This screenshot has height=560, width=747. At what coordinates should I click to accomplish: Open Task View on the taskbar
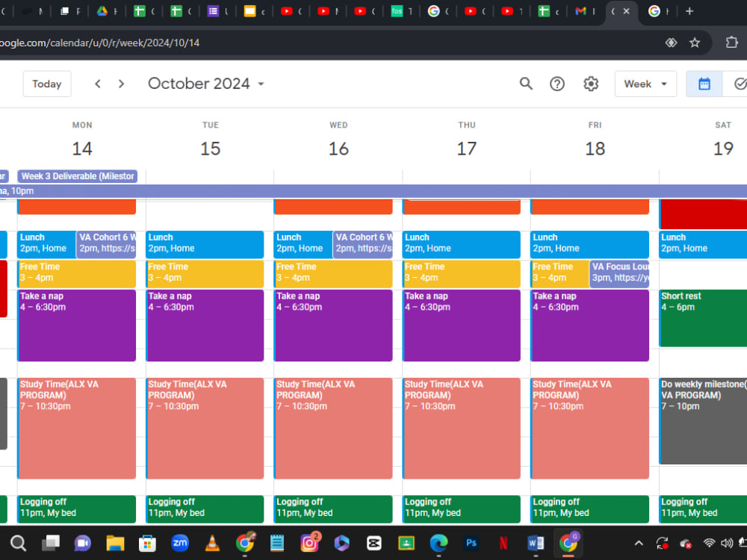[51, 543]
